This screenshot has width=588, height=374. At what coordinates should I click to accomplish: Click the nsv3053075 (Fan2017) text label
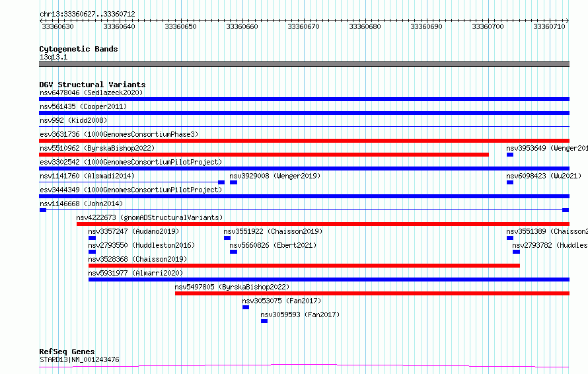[x=281, y=301]
